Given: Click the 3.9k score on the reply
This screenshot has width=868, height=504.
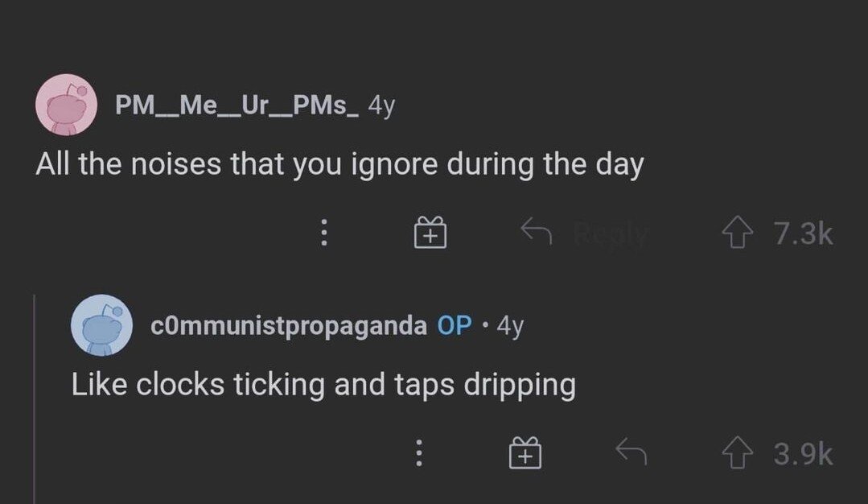Looking at the screenshot, I should click(x=803, y=455).
